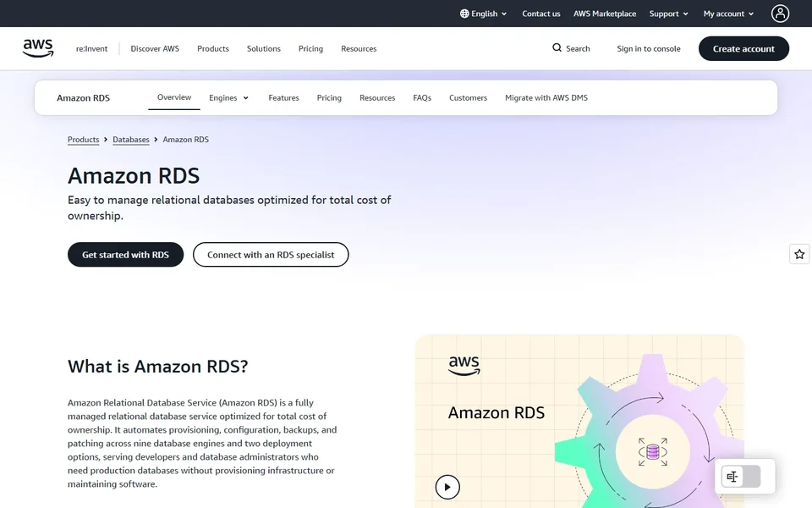Click the search magnifier icon
The width and height of the screenshot is (812, 508).
pos(557,47)
